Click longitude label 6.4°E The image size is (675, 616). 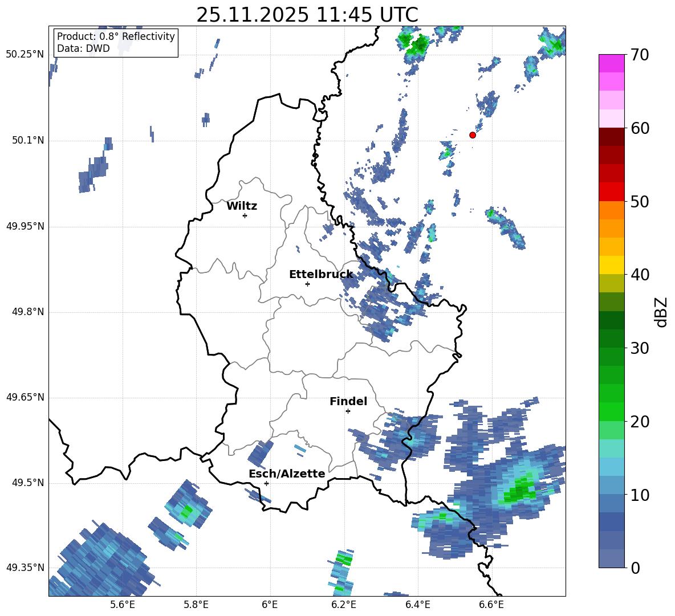coord(417,605)
